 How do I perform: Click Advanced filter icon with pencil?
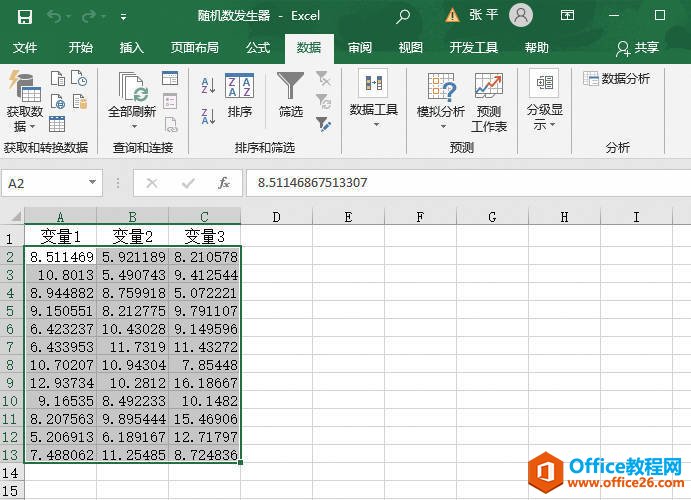[323, 124]
